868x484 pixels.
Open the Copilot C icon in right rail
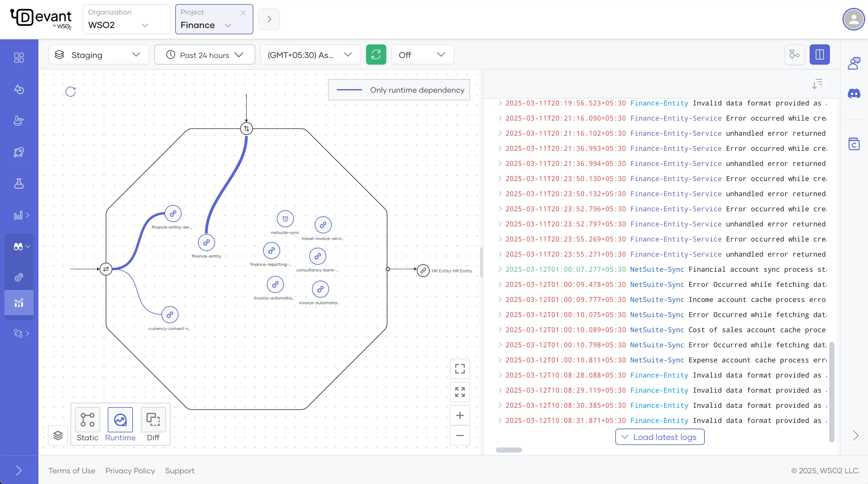pos(854,144)
